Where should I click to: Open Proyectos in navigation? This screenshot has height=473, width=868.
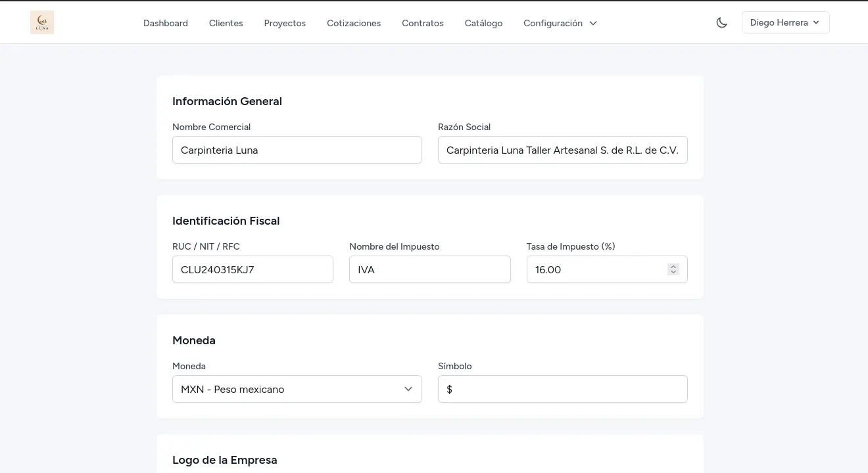pyautogui.click(x=285, y=23)
